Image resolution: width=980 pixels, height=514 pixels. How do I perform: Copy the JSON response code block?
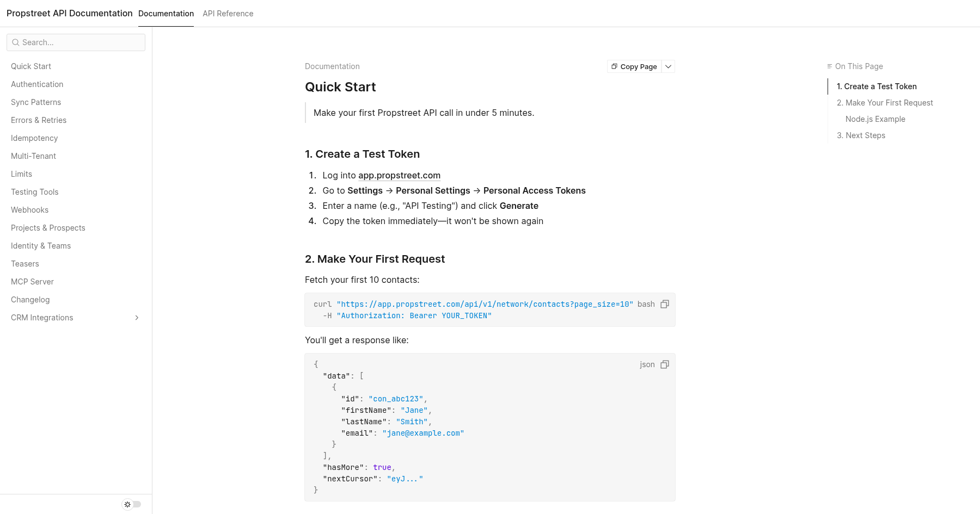tap(664, 364)
